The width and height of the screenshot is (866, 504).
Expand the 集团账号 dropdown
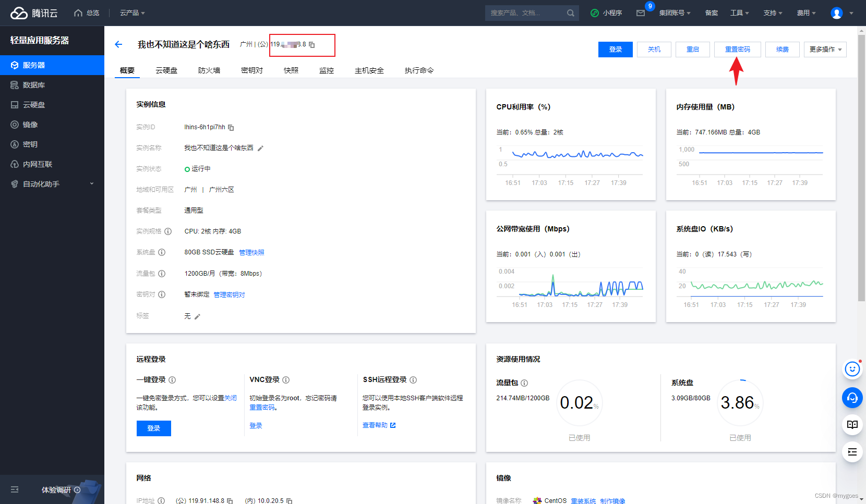(675, 13)
